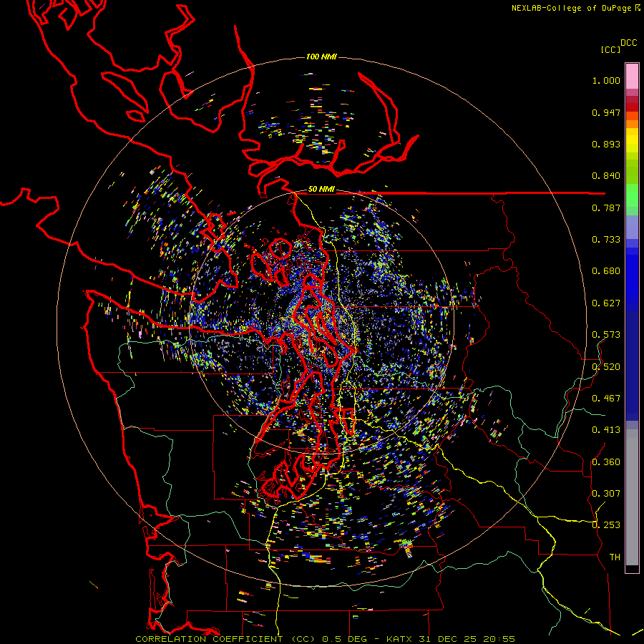The height and width of the screenshot is (644, 644).
Task: Click the 0.467 legend value
Action: click(606, 399)
